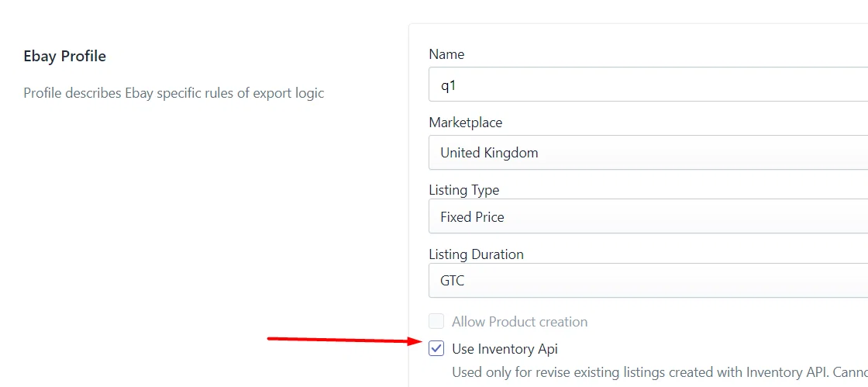Image resolution: width=868 pixels, height=387 pixels.
Task: Open the Marketplace dropdown showing United Kingdom
Action: 648,152
